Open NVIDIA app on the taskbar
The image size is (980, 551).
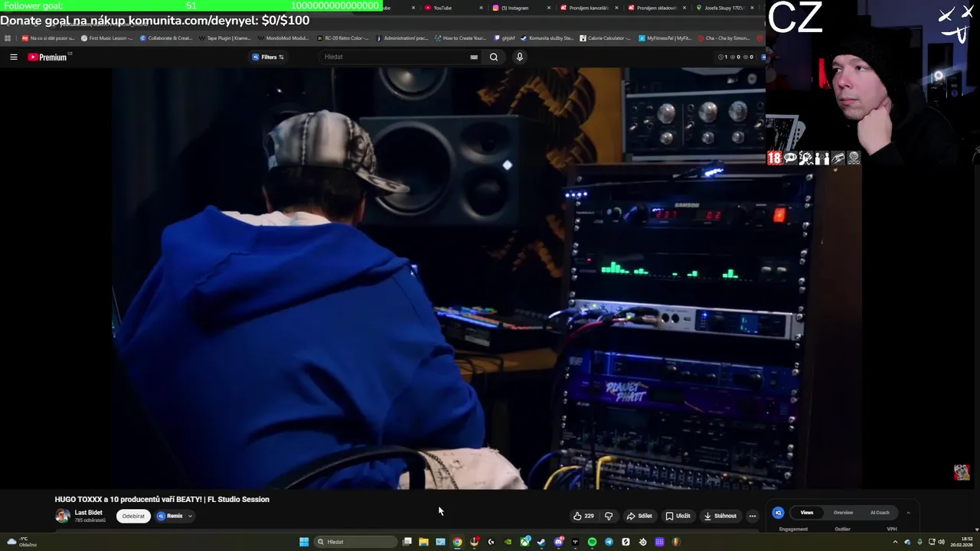click(x=508, y=542)
